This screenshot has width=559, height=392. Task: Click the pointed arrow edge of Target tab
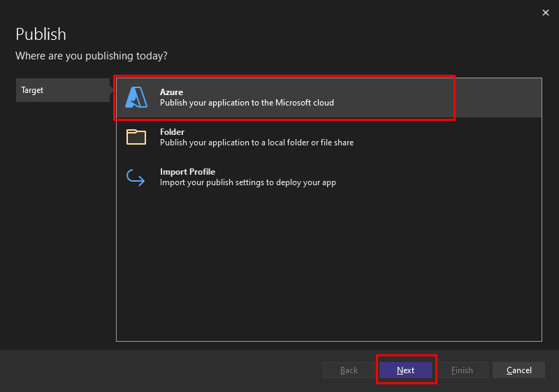click(112, 90)
